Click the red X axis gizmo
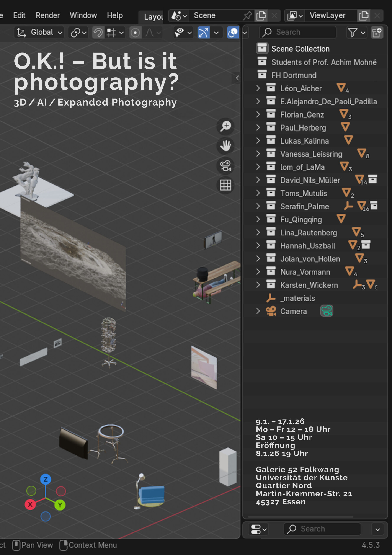Viewport: 392px width, 555px height. point(30,504)
